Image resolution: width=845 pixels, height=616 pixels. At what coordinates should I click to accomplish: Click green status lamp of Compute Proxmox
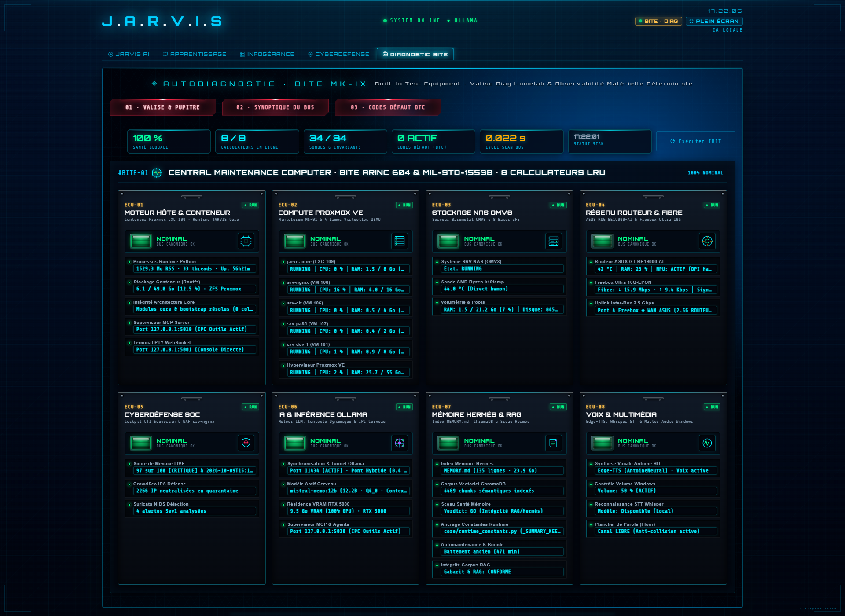tap(294, 241)
